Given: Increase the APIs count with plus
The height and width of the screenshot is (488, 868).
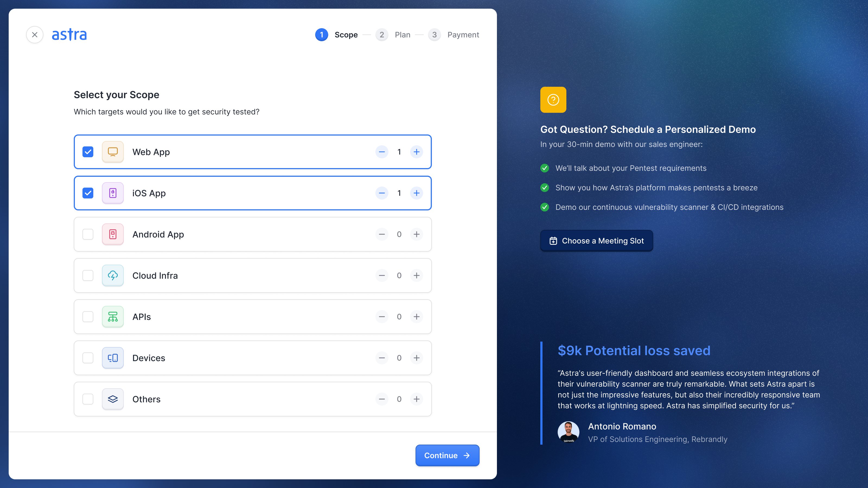Looking at the screenshot, I should tap(416, 317).
